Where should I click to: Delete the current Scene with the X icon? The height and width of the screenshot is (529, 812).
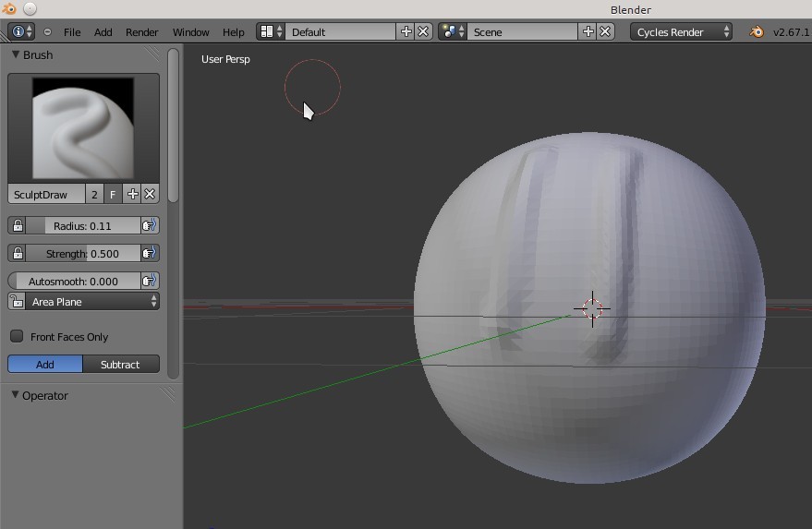(605, 31)
